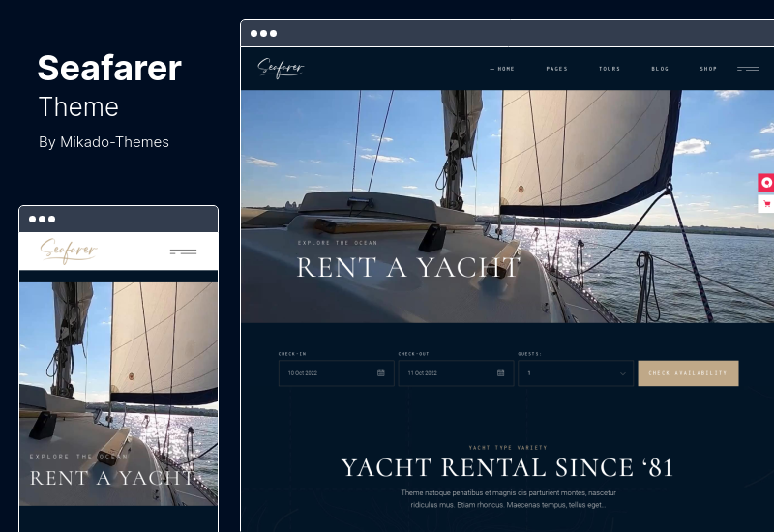Click the Check-in date field showing 10 Oct 2022

coord(336,373)
